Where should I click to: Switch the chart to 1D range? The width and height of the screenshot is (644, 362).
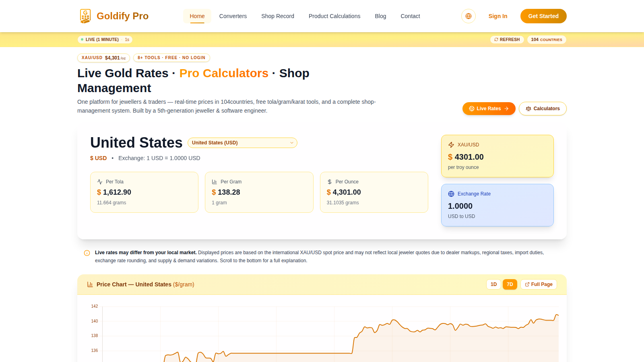tap(493, 284)
